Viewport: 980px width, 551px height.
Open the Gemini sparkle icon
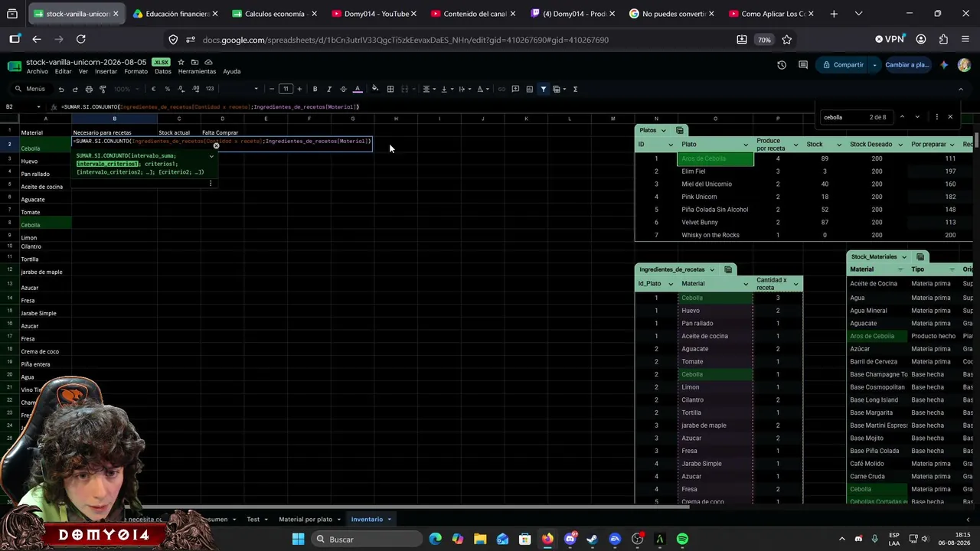[x=944, y=65]
